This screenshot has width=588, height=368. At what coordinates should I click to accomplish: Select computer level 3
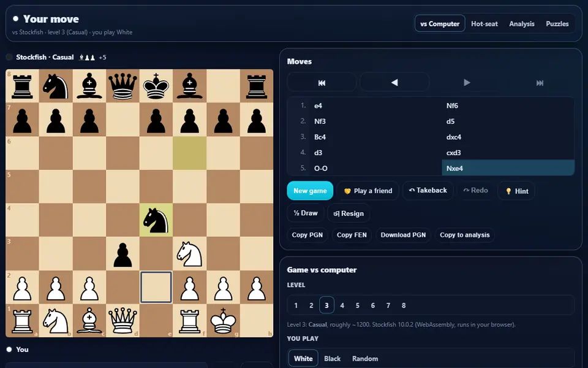click(326, 305)
